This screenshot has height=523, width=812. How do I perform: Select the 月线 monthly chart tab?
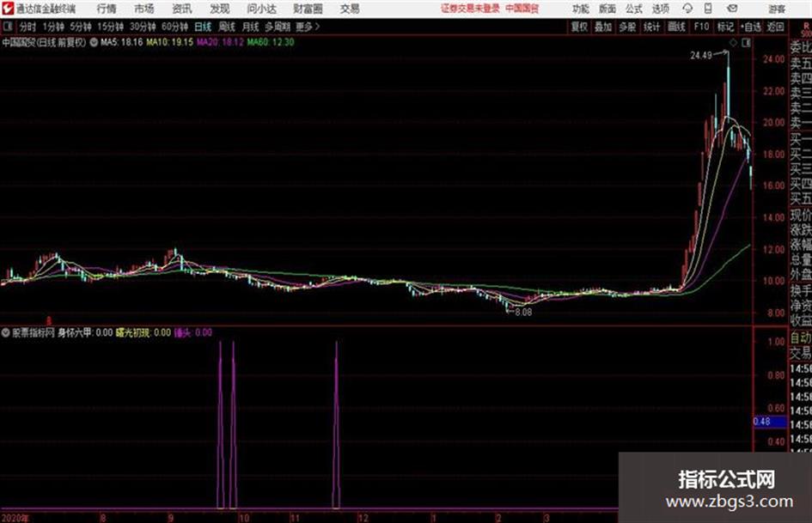click(x=251, y=27)
